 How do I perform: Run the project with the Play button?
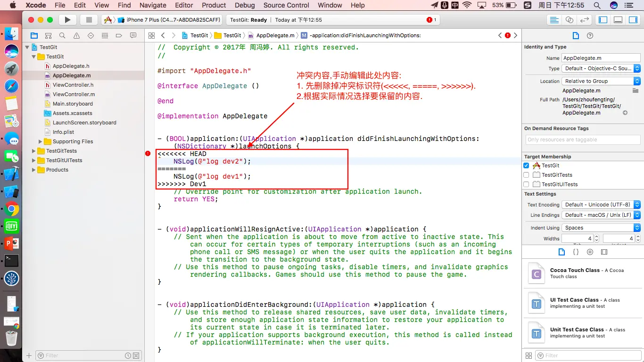67,20
